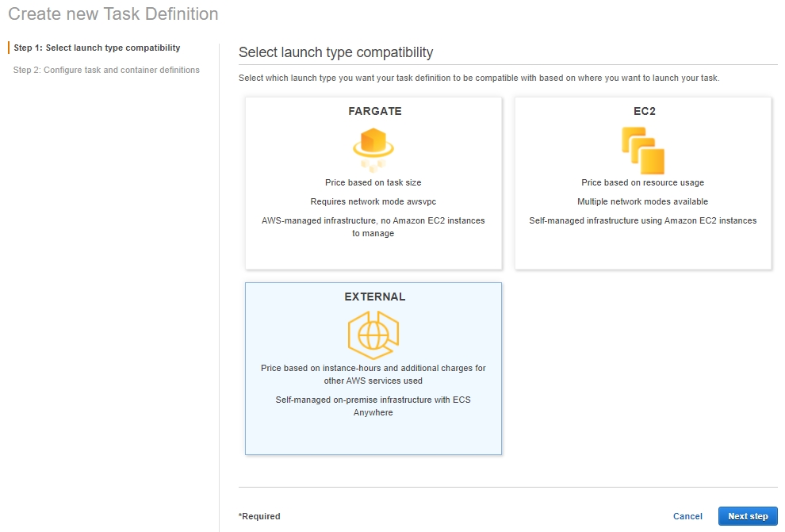Click the '*Required' note
785x532 pixels.
coord(259,516)
